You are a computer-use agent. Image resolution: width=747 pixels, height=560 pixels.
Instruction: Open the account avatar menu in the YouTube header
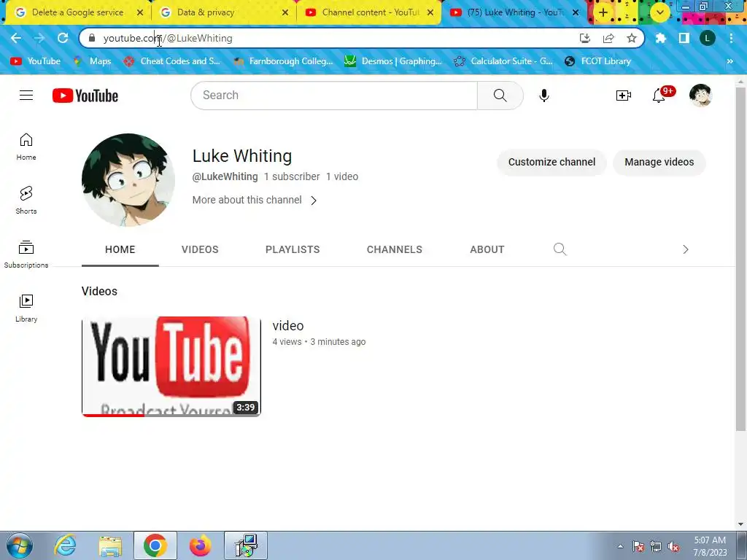700,96
